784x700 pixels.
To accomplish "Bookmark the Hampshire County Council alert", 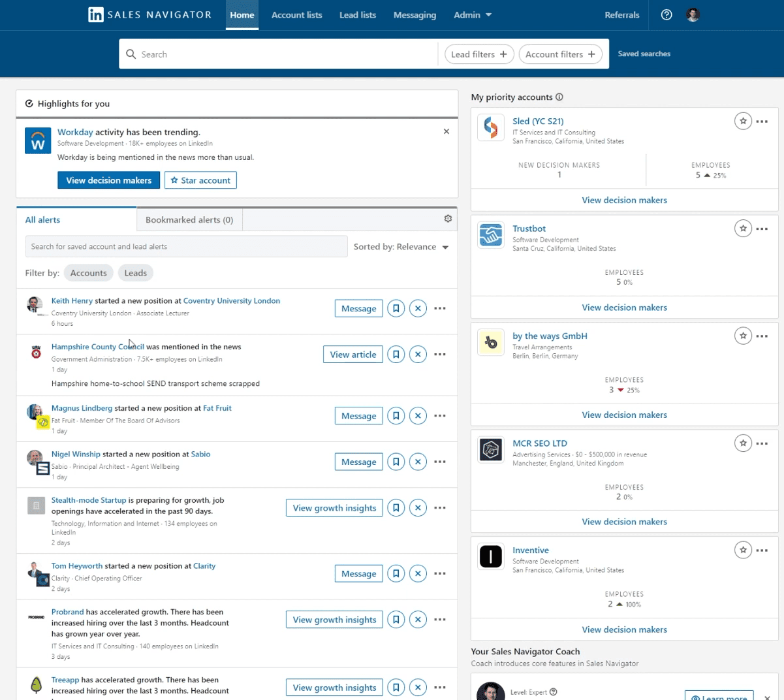I will 396,355.
